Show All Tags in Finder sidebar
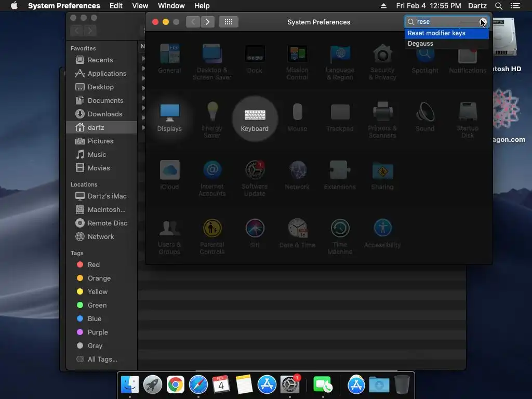532x399 pixels. pos(102,360)
